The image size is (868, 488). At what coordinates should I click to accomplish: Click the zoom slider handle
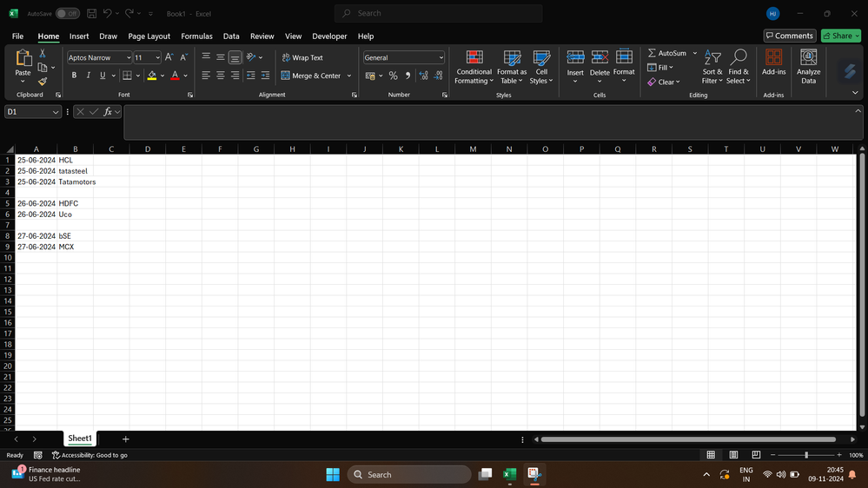coord(806,455)
